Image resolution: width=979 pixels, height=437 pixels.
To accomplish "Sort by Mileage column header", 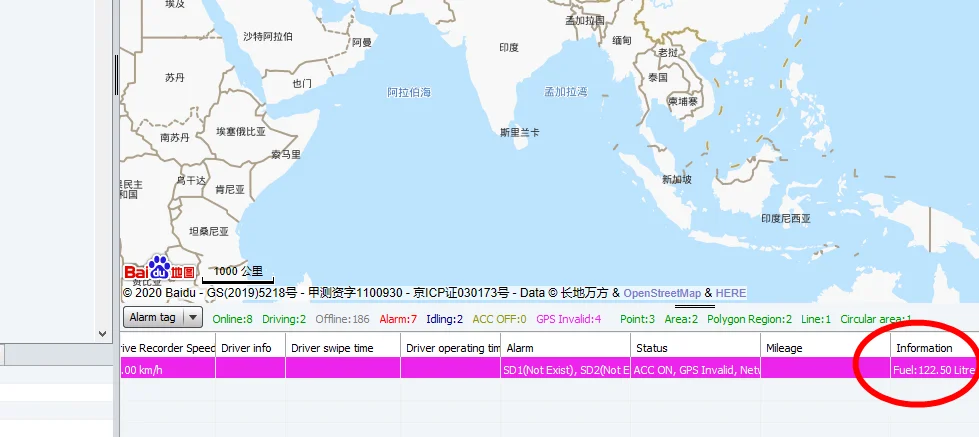I will pyautogui.click(x=825, y=348).
